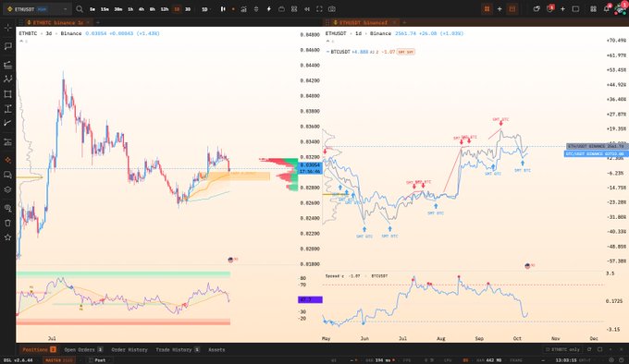The width and height of the screenshot is (629, 364).
Task: Select the 5m timeframe
Action: 92,9
